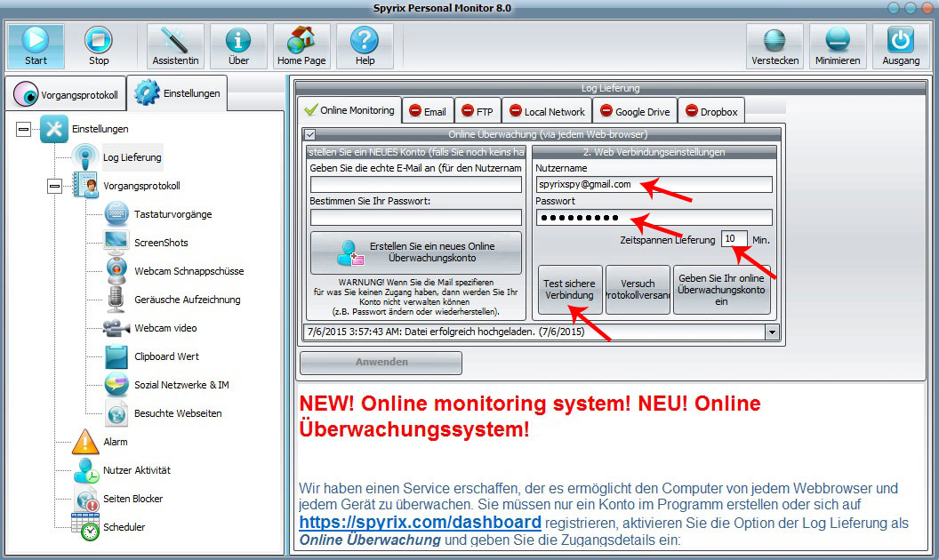This screenshot has height=560, width=939.
Task: Open ScreenShots settings
Action: click(x=161, y=243)
